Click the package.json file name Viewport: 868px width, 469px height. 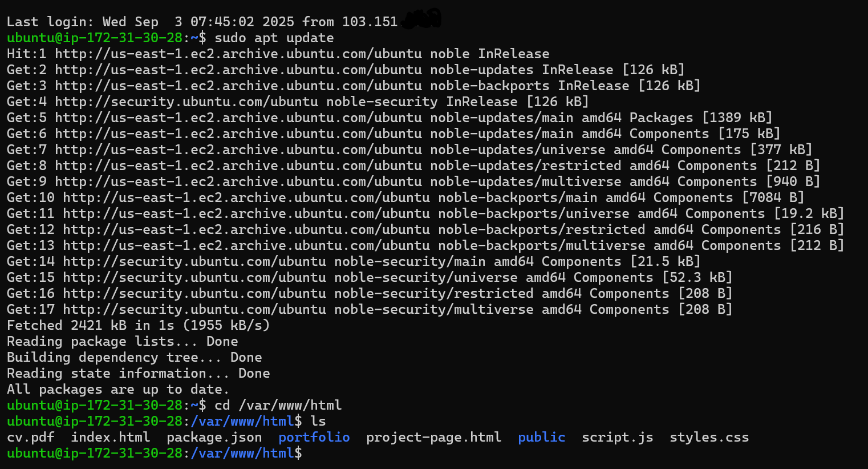[x=214, y=438]
